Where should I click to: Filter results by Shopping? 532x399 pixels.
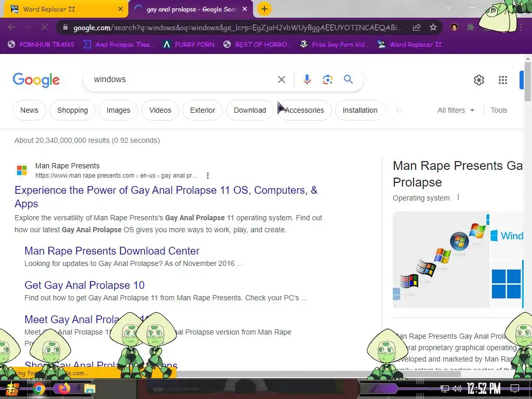tap(72, 110)
